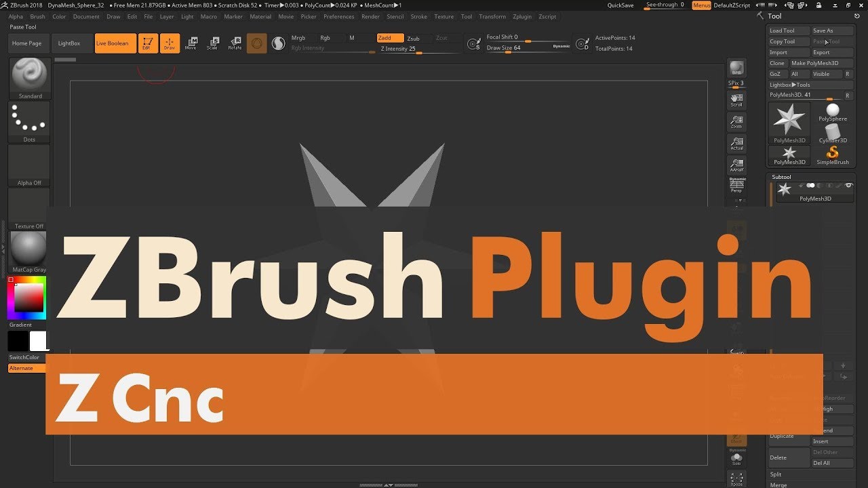Select the Scroll canvas tool
This screenshot has width=868, height=488.
pyautogui.click(x=736, y=100)
